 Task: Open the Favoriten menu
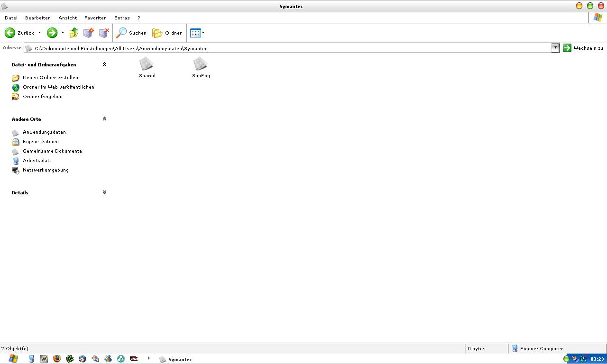[95, 18]
